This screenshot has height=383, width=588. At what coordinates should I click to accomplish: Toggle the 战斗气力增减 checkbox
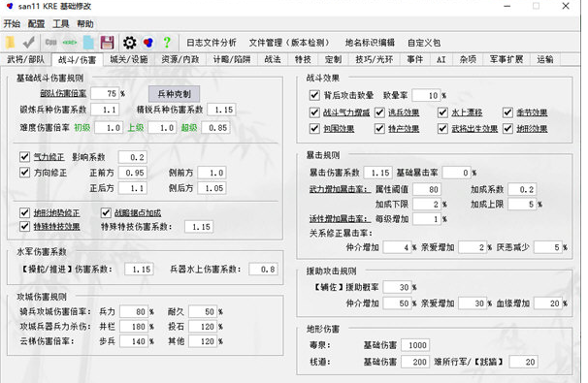pyautogui.click(x=314, y=112)
